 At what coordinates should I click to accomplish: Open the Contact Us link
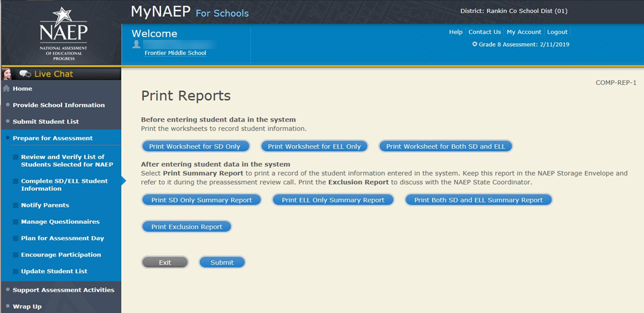(485, 32)
